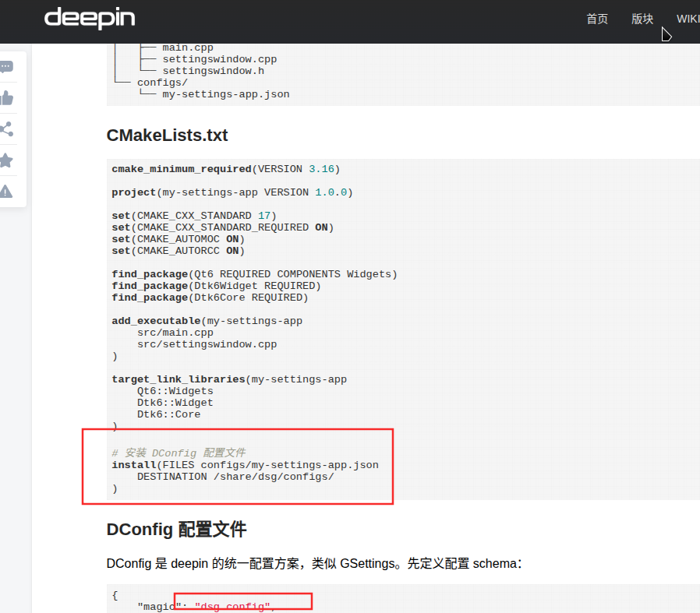700x613 pixels.
Task: Click the set(CMAKE_AUTORCC ON) line
Action: pyautogui.click(x=179, y=251)
